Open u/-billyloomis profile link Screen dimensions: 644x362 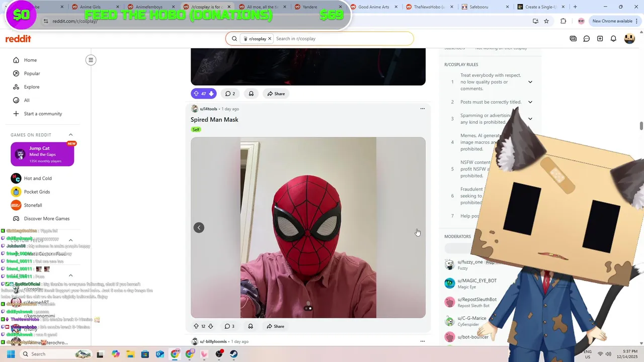tap(213, 341)
